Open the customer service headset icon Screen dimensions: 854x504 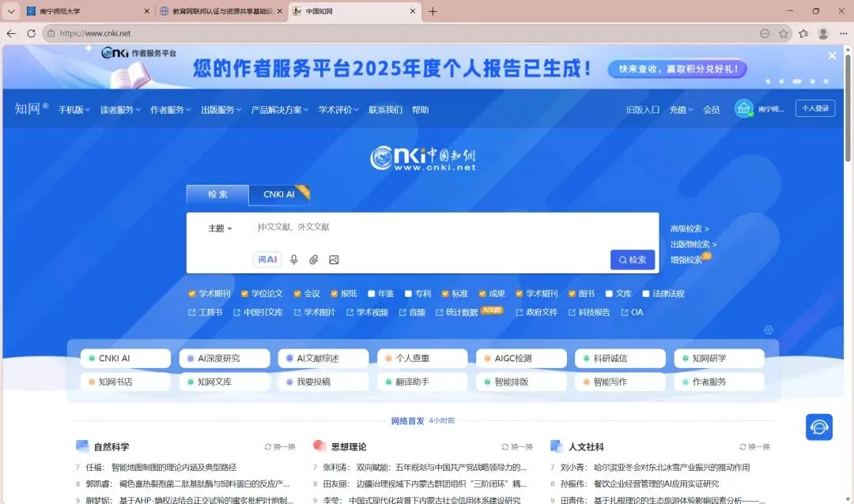(819, 427)
